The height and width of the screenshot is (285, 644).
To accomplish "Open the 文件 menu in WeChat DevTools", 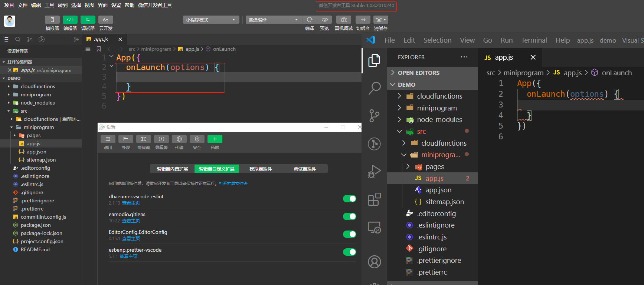I will tap(23, 5).
